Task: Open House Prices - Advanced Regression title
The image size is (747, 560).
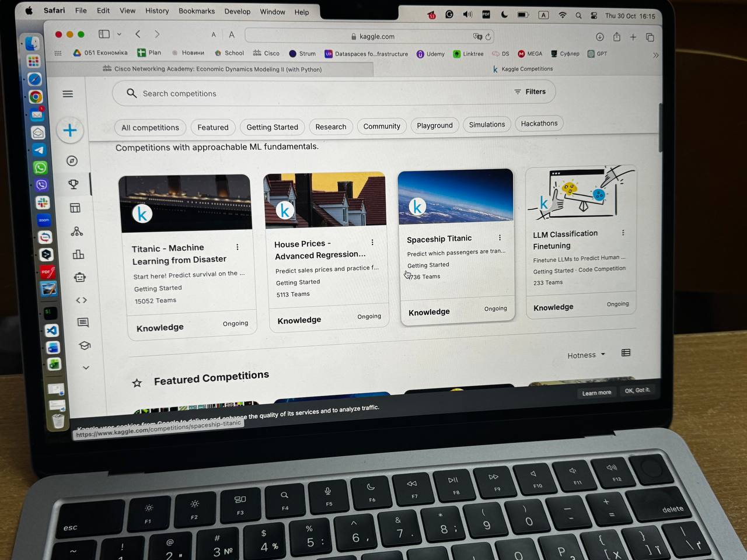Action: pyautogui.click(x=320, y=250)
